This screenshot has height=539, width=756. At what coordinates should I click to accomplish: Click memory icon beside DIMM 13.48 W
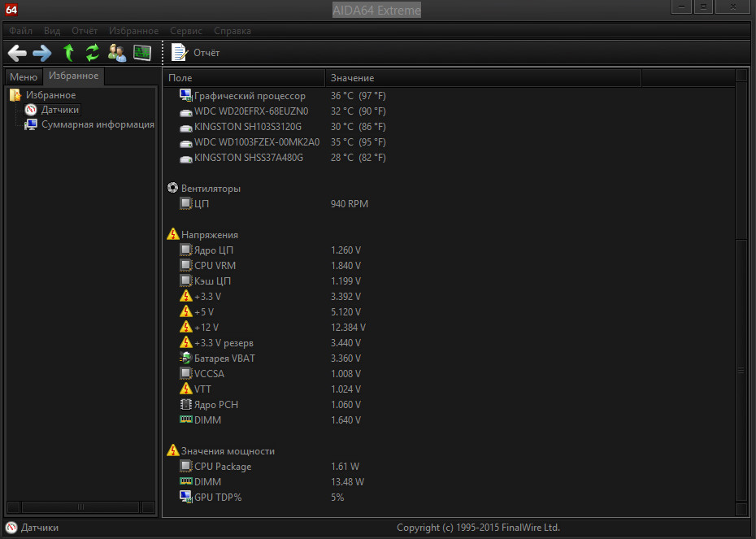point(185,481)
